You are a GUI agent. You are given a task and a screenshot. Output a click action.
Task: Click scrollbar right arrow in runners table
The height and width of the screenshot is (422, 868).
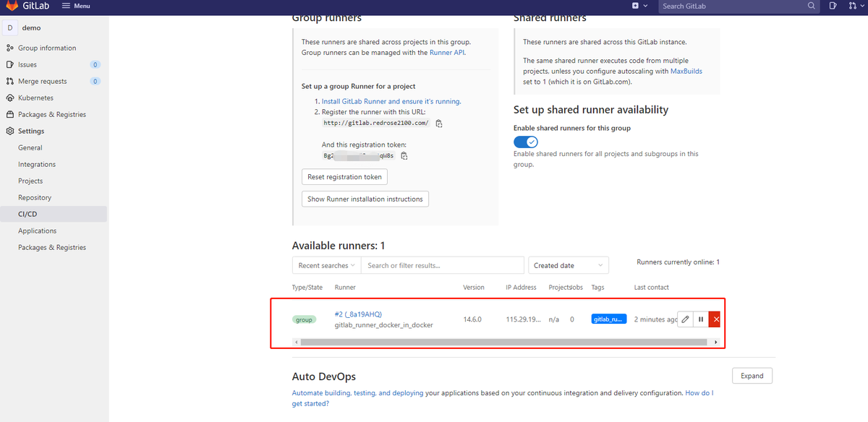pyautogui.click(x=716, y=342)
